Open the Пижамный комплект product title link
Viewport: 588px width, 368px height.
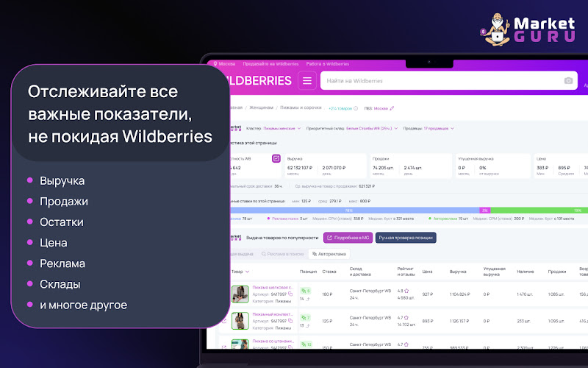[273, 314]
